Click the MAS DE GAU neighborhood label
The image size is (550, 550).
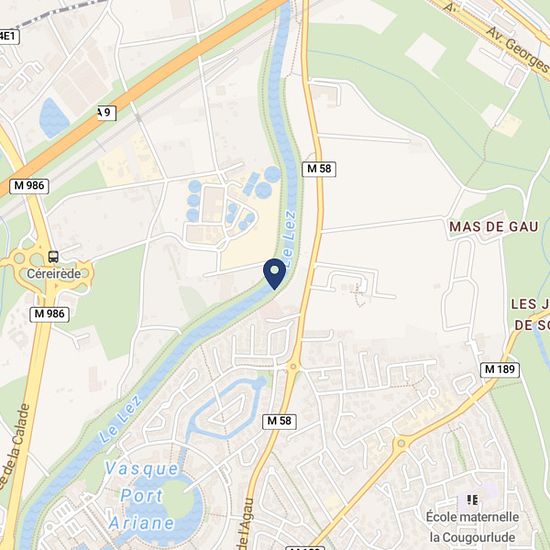(494, 227)
